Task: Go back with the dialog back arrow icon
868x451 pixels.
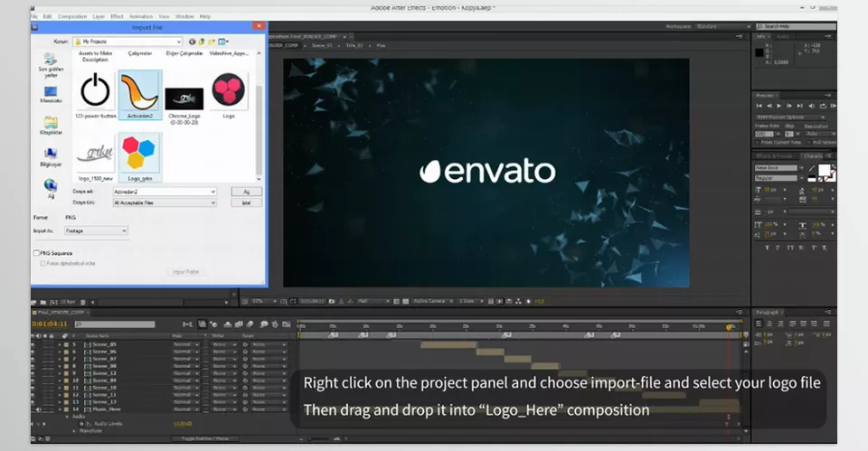Action: 192,42
